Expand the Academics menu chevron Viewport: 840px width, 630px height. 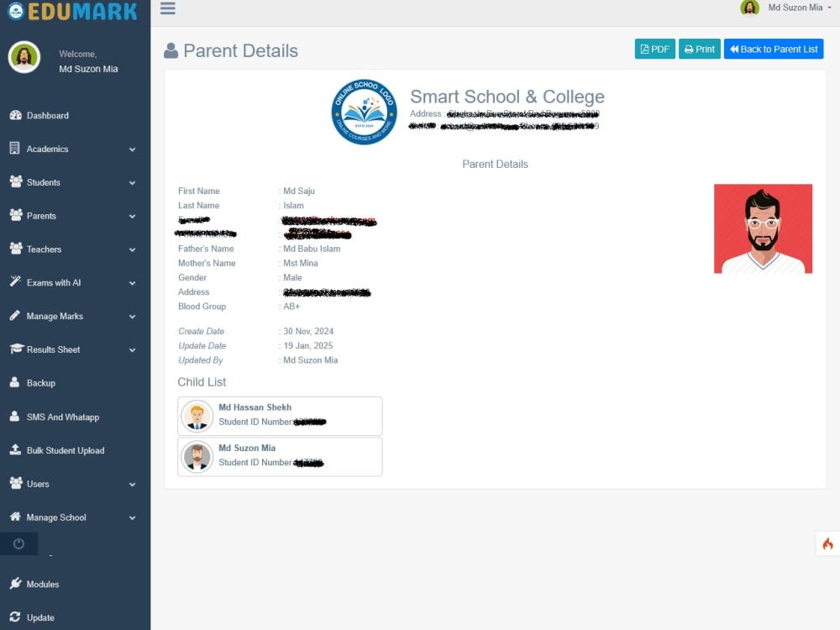133,150
